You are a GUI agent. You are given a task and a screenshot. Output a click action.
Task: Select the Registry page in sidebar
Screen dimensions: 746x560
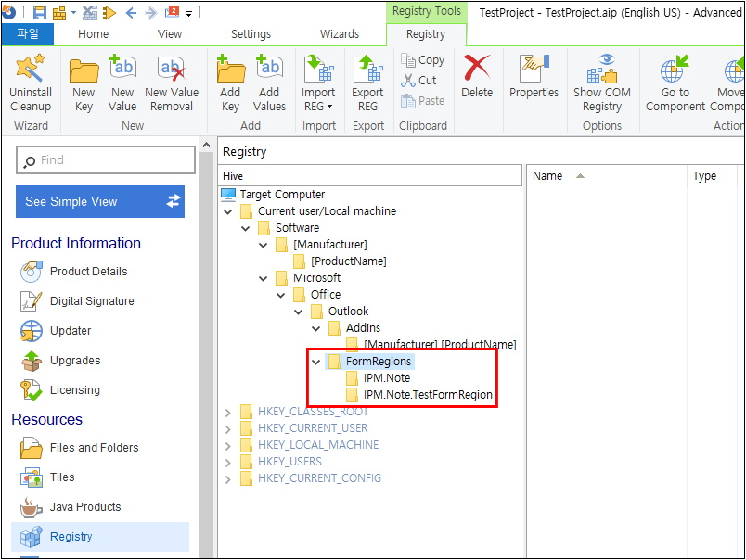100,537
